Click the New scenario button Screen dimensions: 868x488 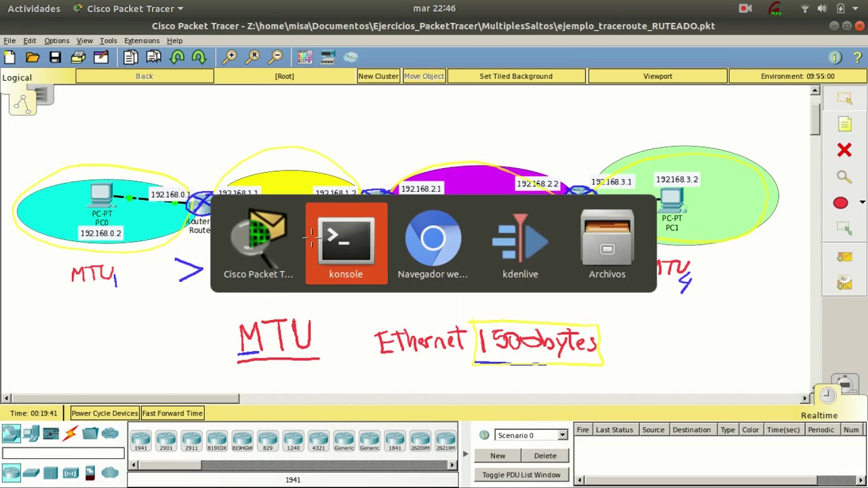(498, 456)
